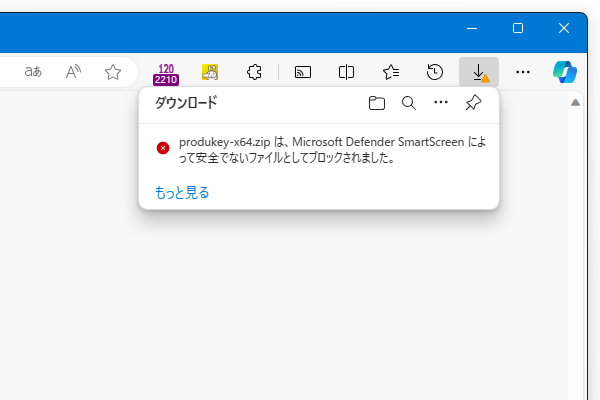This screenshot has width=600, height=400.
Task: Maximize the browser window
Action: tap(518, 28)
